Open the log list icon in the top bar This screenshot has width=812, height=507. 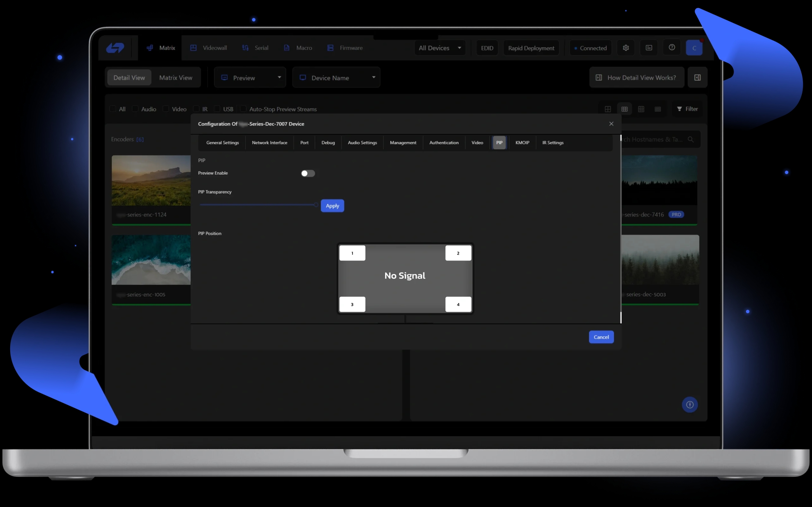tap(649, 48)
